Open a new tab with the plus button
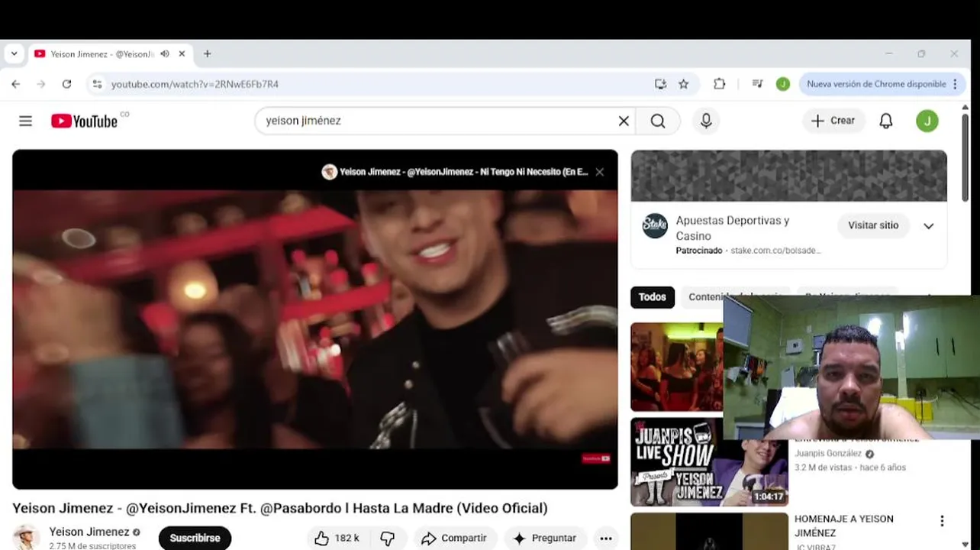The height and width of the screenshot is (550, 980). tap(207, 54)
